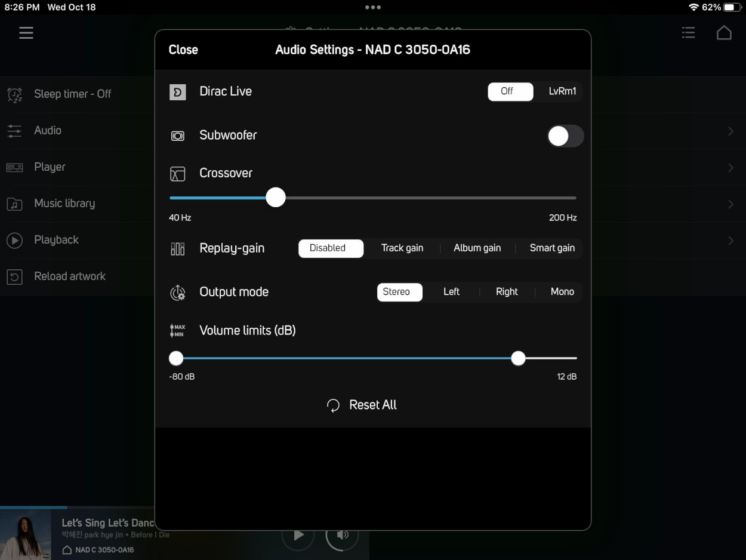The image size is (746, 560).
Task: Open the Playback settings item
Action: 56,240
